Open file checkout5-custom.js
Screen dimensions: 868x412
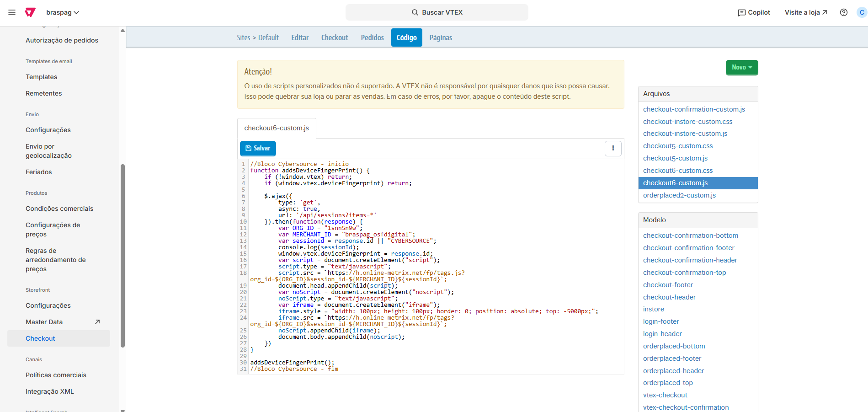675,158
